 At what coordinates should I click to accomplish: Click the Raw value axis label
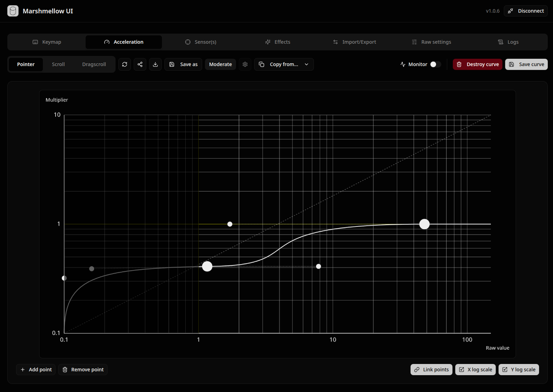pos(498,348)
